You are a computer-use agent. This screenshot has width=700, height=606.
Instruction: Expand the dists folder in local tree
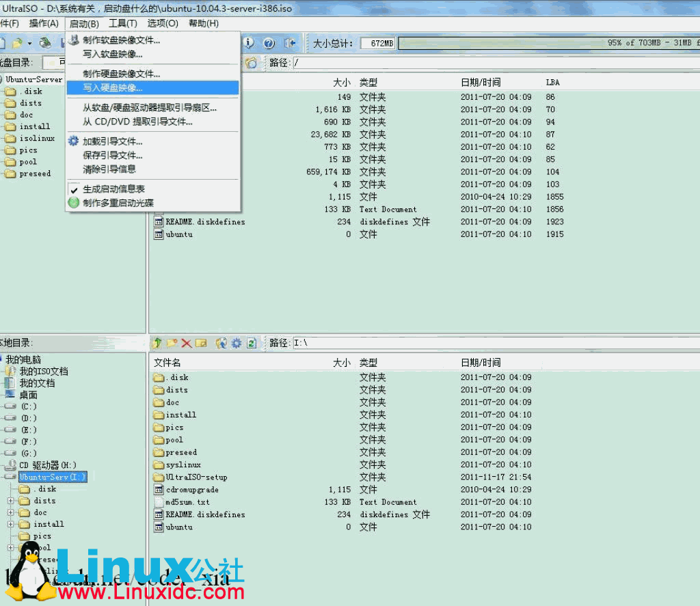pyautogui.click(x=11, y=501)
